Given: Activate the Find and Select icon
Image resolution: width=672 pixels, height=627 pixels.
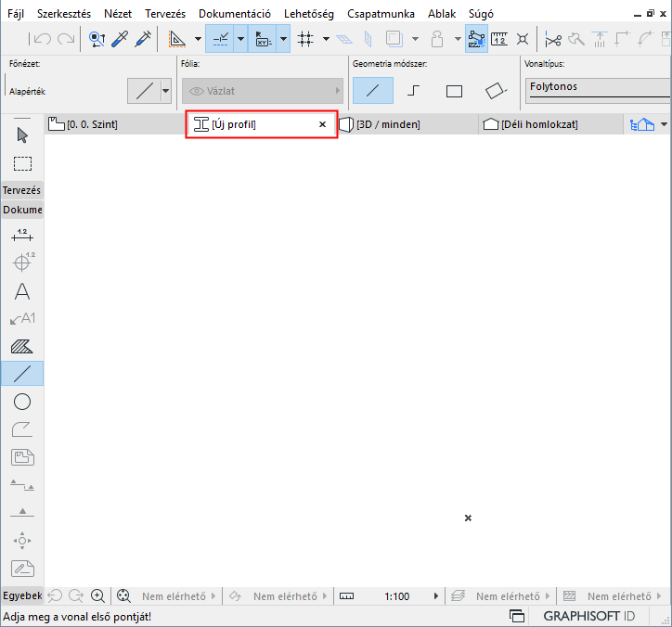Looking at the screenshot, I should pyautogui.click(x=97, y=39).
